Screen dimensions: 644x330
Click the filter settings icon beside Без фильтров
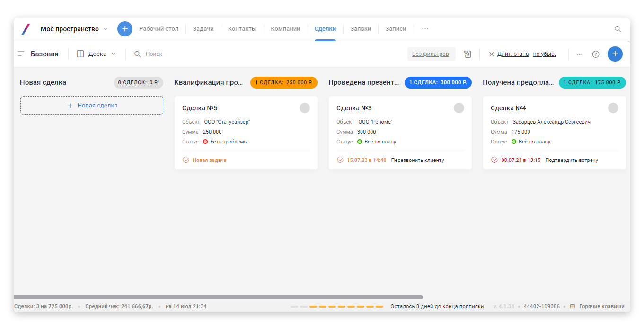468,54
